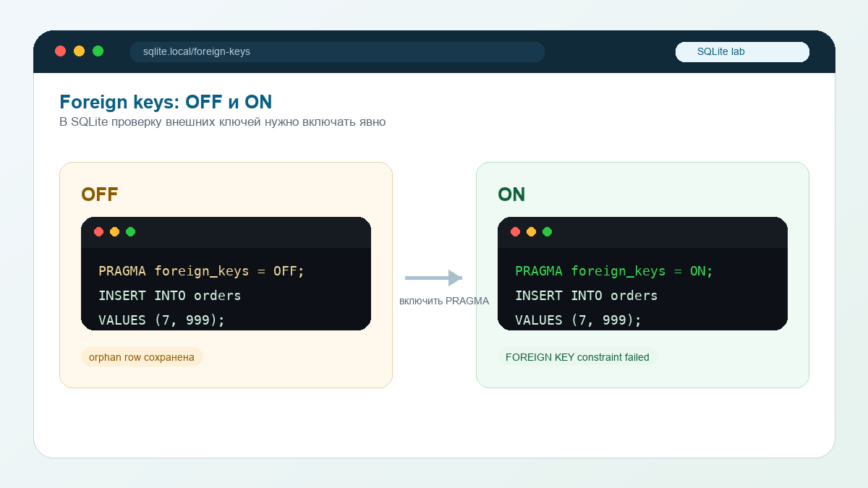The width and height of the screenshot is (868, 488).
Task: Click the orphan row сохранена badge
Action: pos(142,357)
